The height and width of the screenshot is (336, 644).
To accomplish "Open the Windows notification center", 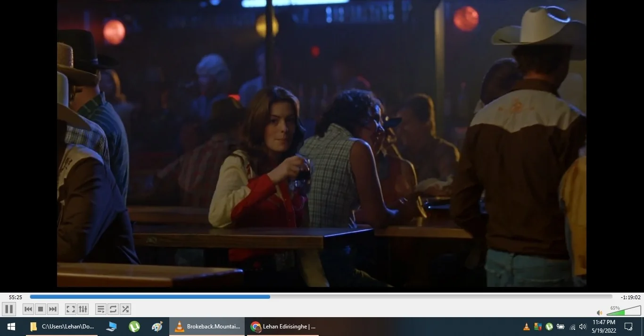I will 628,327.
